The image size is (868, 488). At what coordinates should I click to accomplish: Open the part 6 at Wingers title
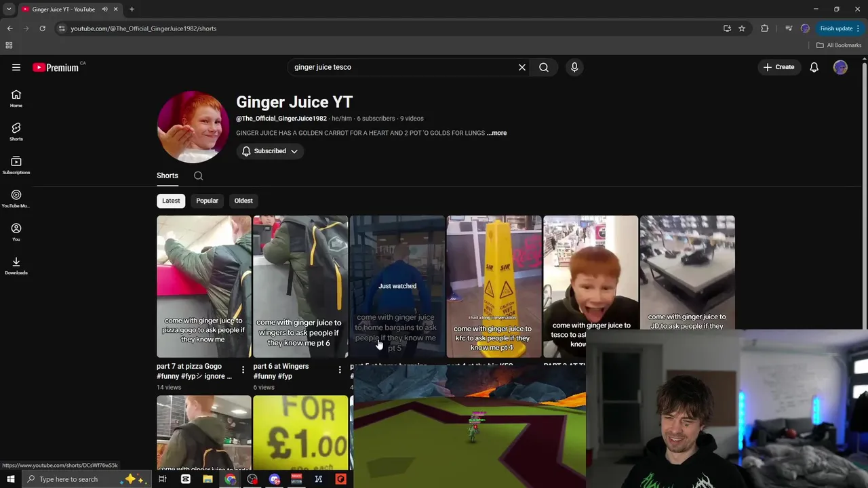tap(281, 371)
